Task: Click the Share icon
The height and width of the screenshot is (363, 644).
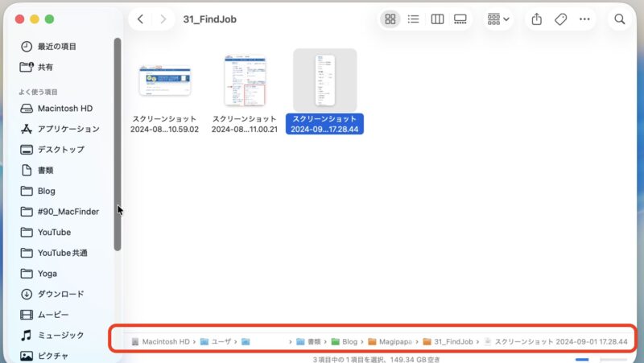Action: click(536, 19)
